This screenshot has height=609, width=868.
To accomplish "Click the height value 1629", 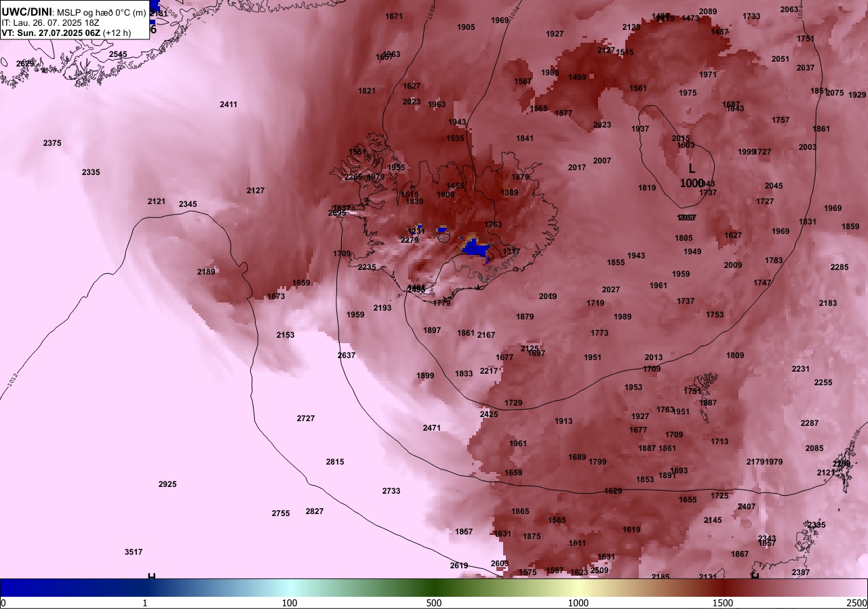I will click(x=613, y=491).
